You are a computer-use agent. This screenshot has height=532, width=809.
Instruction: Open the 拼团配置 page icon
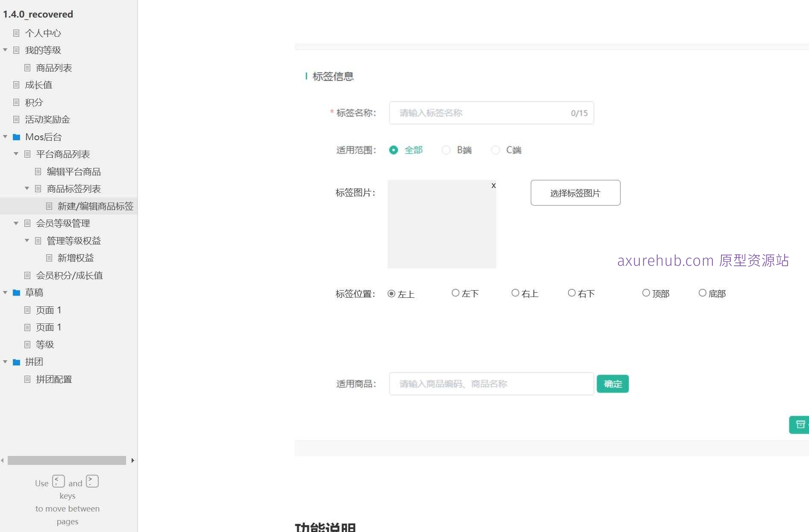(27, 379)
